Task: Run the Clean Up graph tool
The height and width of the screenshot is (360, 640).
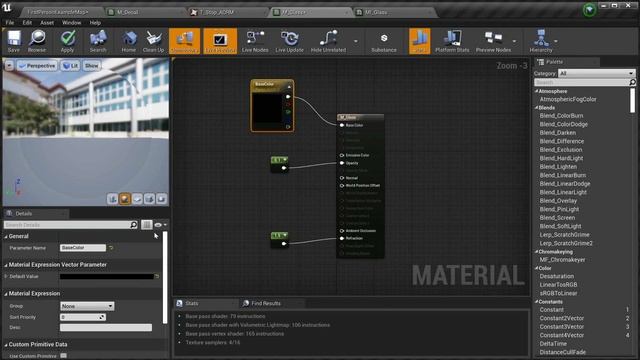Action: (153, 41)
